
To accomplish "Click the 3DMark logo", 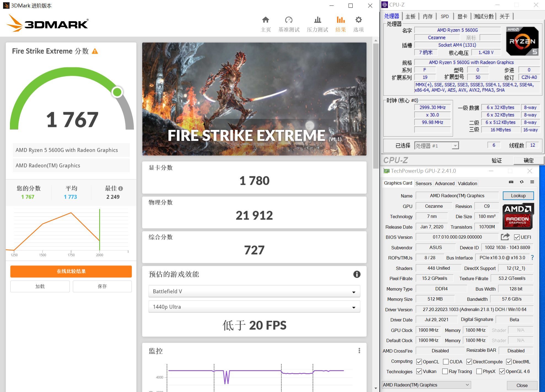I will coord(47,23).
